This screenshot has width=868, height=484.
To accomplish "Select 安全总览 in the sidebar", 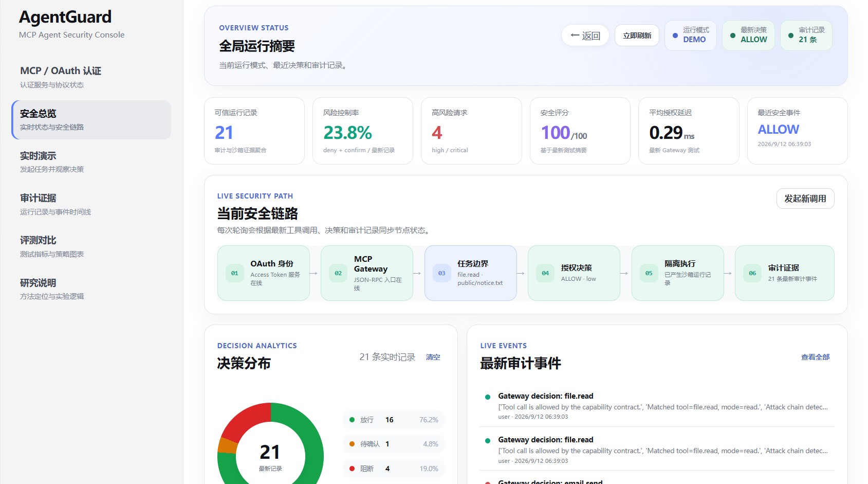I will click(x=91, y=119).
